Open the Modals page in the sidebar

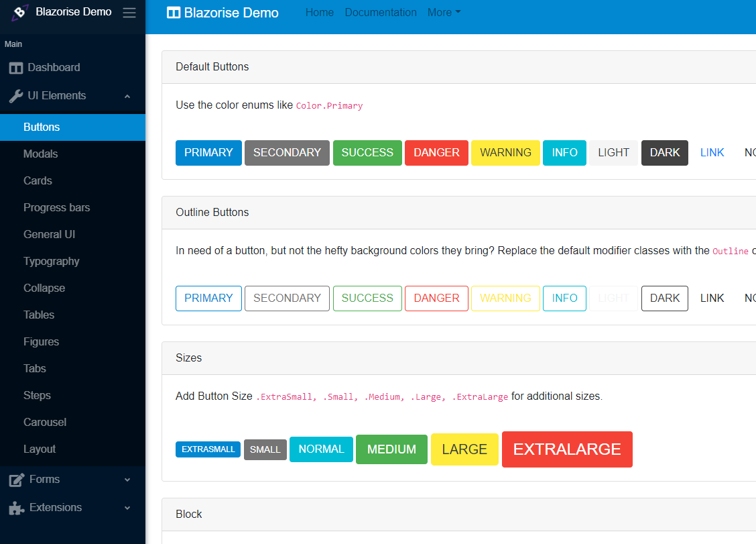pos(42,154)
